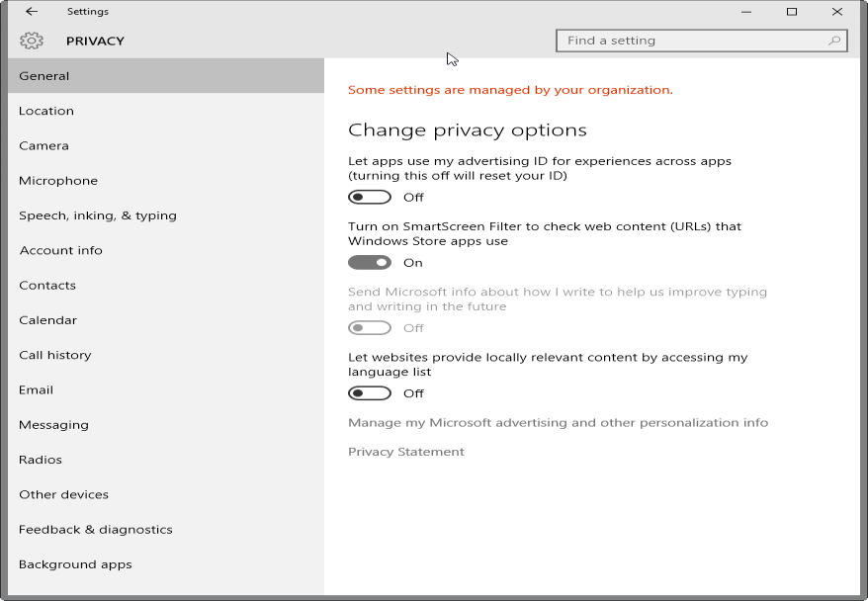
Task: Toggle the language list access switch
Action: tap(370, 392)
